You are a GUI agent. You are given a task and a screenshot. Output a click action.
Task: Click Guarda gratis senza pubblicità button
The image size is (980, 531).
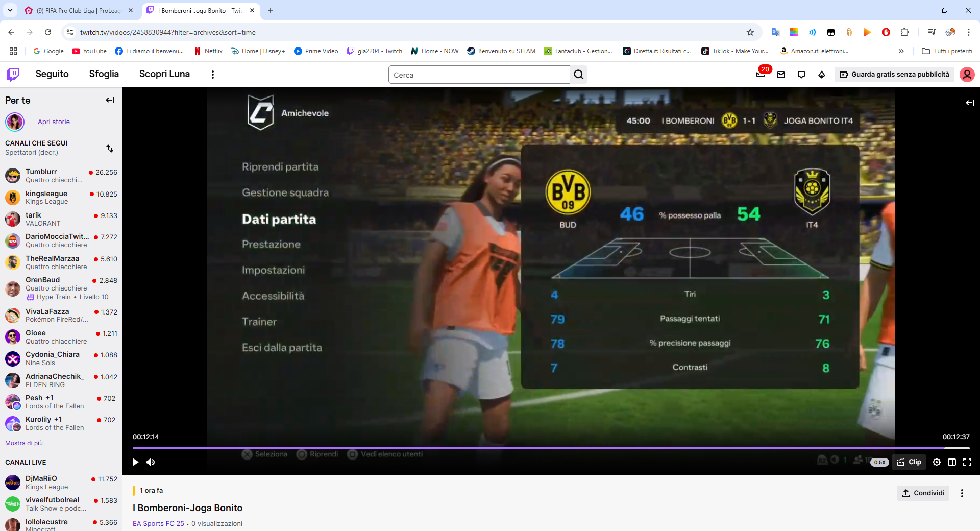[895, 75]
